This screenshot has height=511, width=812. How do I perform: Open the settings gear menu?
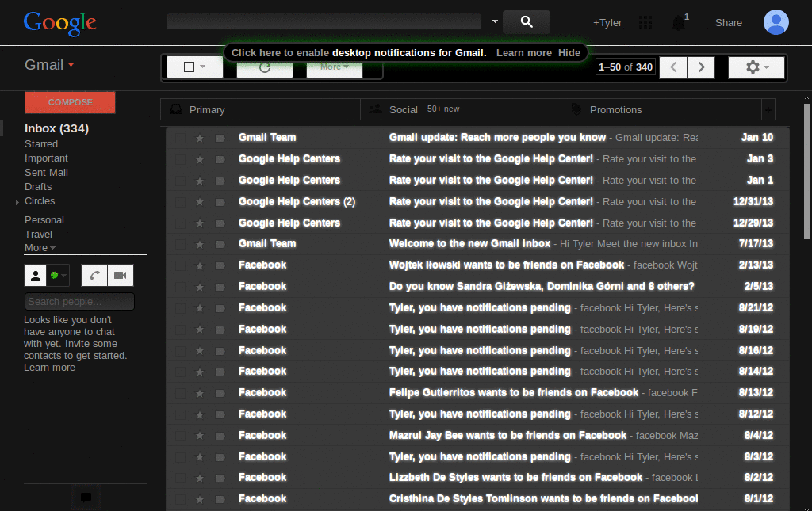coord(756,67)
